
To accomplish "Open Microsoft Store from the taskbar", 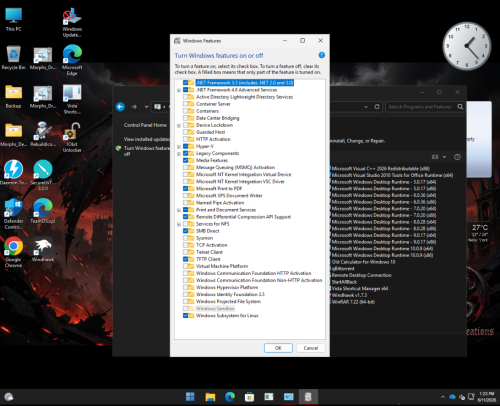I will click(x=249, y=397).
